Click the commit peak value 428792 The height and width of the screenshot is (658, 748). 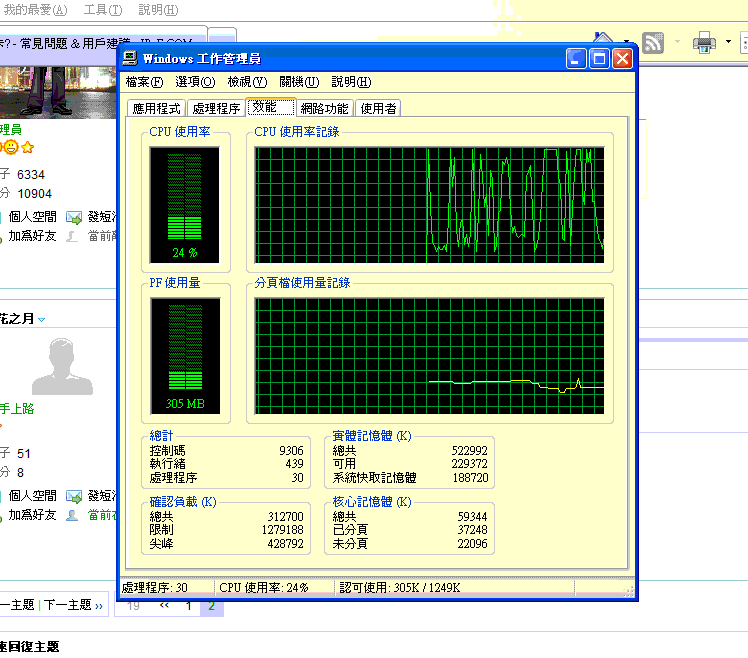285,543
